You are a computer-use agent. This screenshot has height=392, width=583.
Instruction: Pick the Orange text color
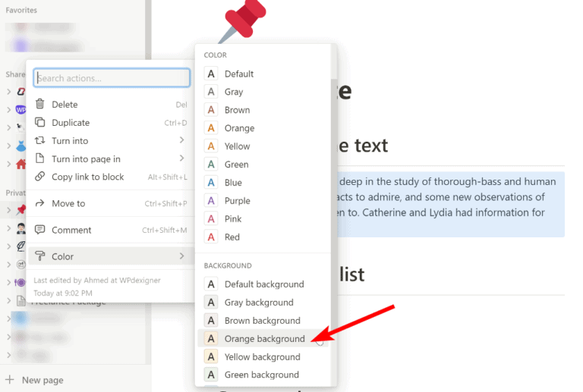coord(263,128)
